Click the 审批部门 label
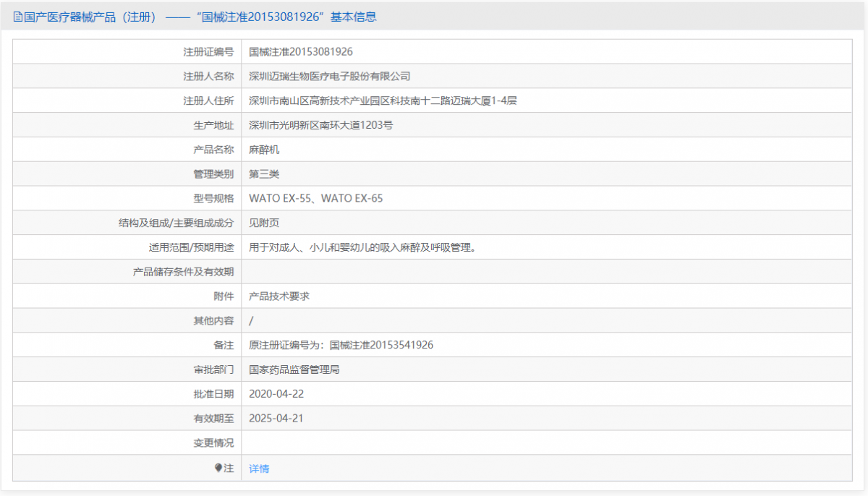Image resolution: width=868 pixels, height=496 pixels. click(213, 369)
